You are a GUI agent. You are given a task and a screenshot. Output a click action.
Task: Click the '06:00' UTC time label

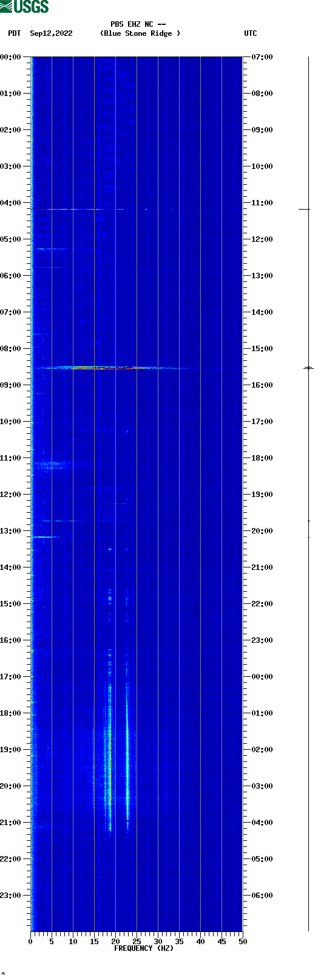tap(262, 896)
